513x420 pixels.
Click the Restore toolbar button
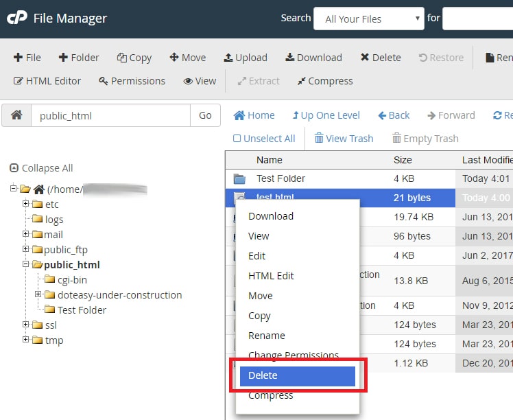(x=441, y=58)
